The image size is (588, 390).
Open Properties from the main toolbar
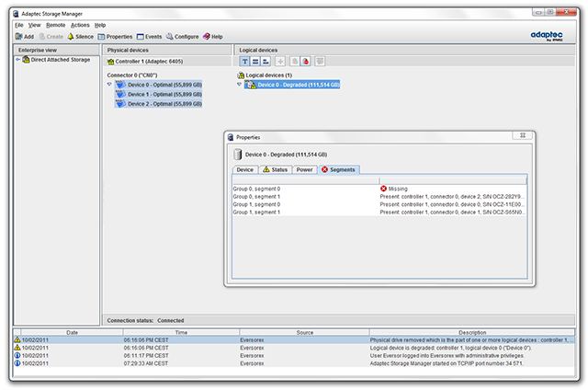pos(115,37)
